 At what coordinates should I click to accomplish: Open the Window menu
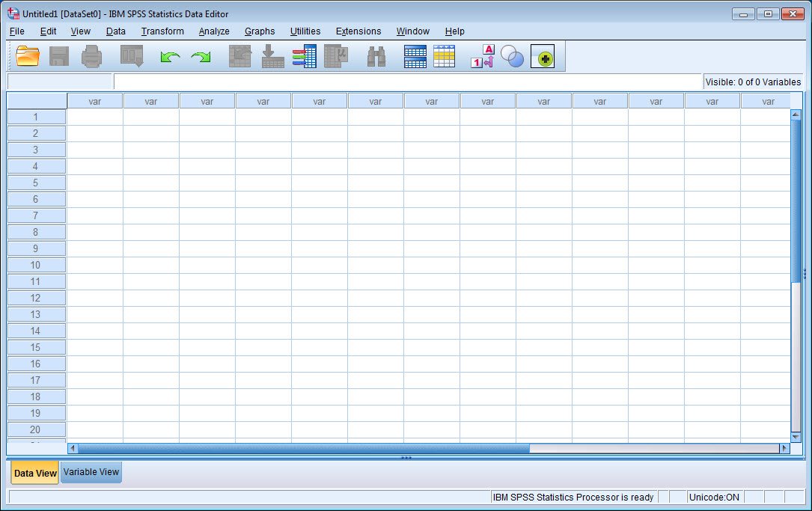pyautogui.click(x=412, y=31)
